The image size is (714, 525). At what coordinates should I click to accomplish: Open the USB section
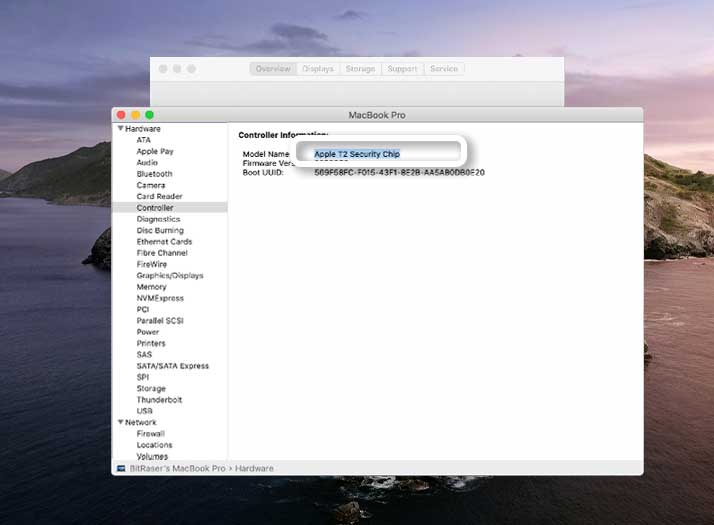coord(145,411)
